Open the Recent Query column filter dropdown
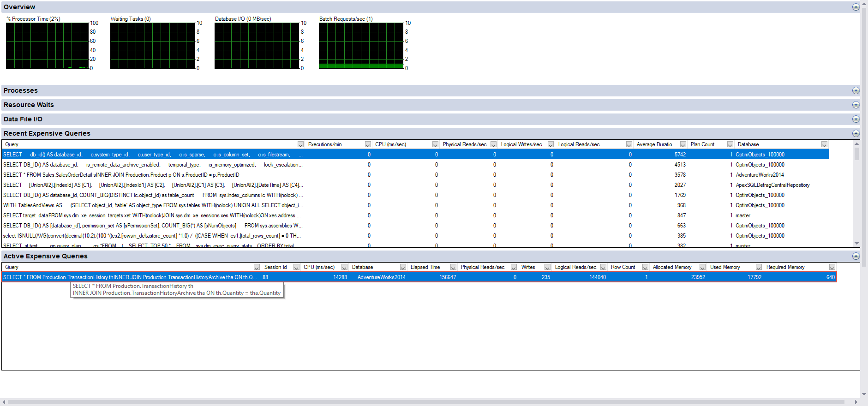This screenshot has width=868, height=406. point(300,144)
